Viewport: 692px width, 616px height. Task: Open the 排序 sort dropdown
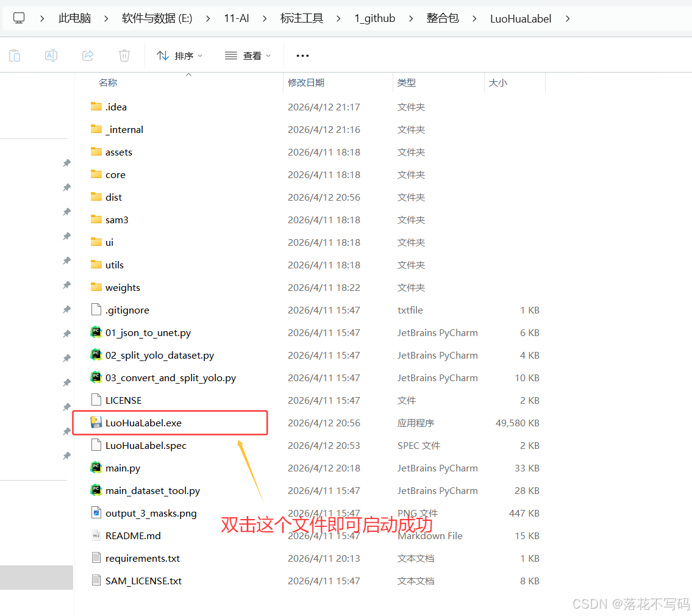[180, 56]
